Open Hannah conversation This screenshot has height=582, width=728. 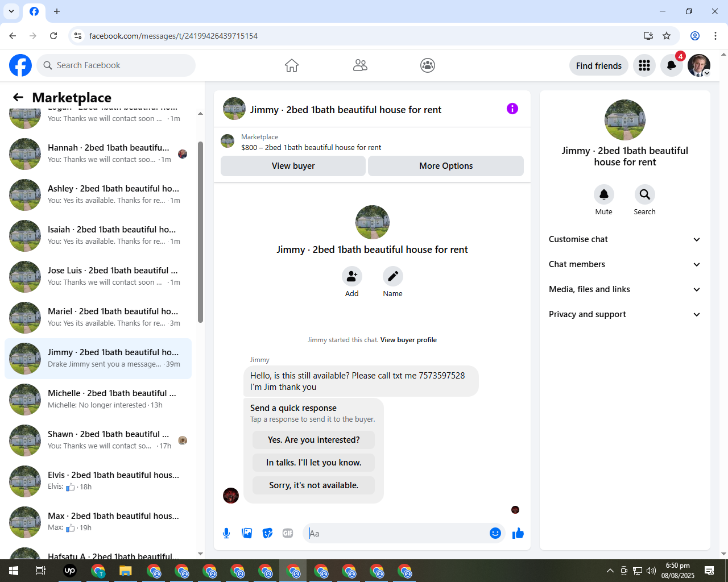click(x=98, y=153)
